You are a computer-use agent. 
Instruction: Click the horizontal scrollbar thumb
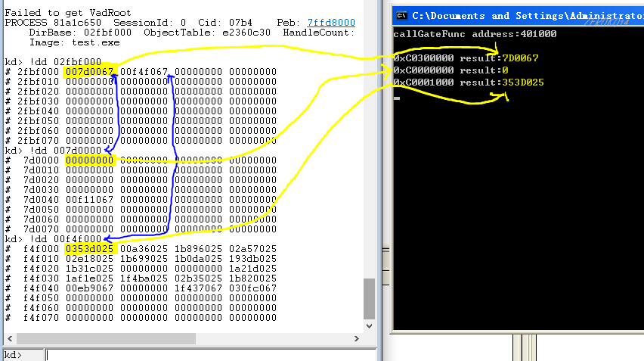pyautogui.click(x=106, y=338)
